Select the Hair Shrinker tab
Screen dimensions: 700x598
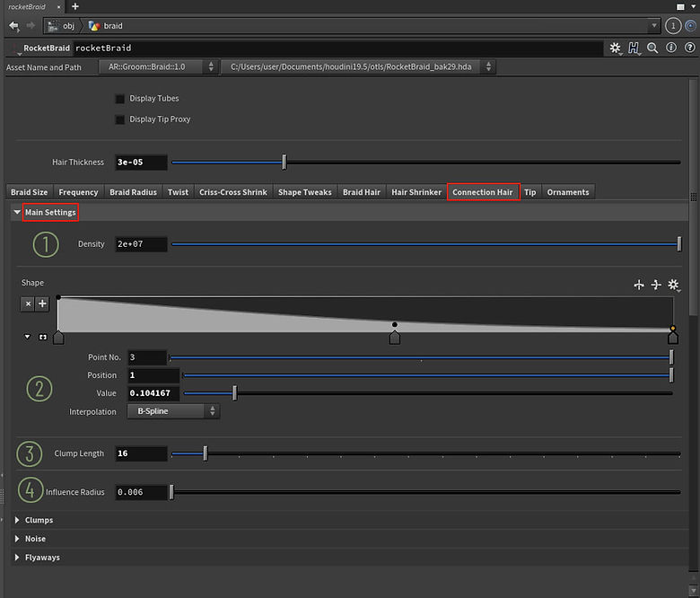pos(416,192)
